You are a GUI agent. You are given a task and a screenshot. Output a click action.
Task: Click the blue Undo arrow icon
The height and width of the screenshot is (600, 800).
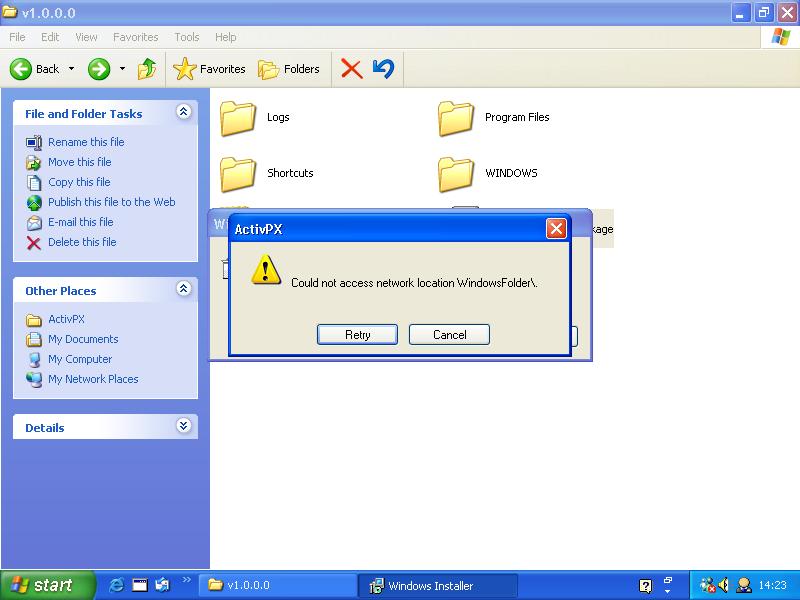pyautogui.click(x=383, y=69)
